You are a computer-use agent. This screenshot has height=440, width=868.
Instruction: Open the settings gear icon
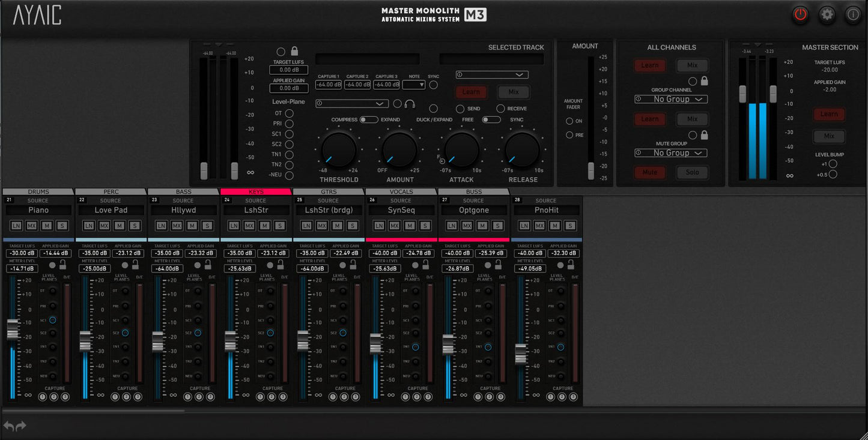coord(827,14)
